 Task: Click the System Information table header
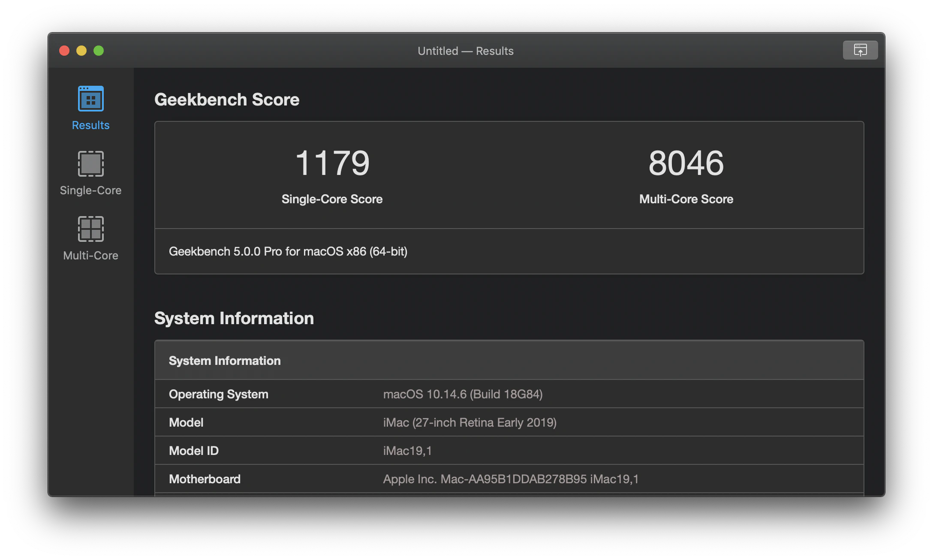click(x=225, y=361)
